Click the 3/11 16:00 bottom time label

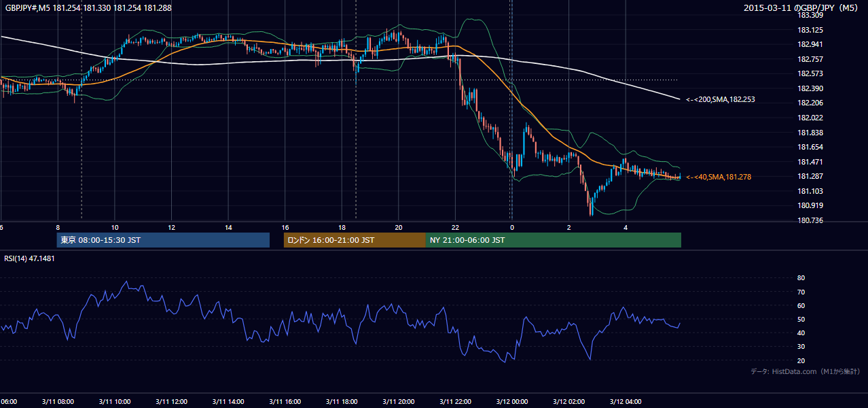point(285,402)
